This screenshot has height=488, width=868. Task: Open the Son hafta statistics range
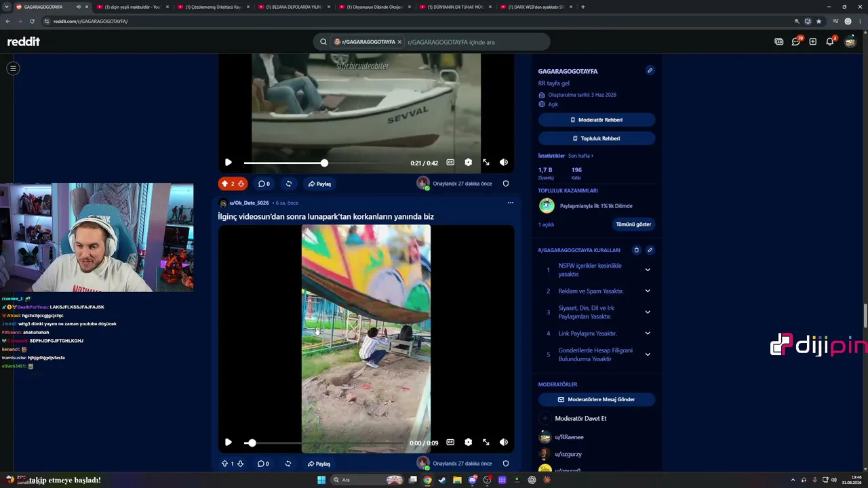click(580, 156)
